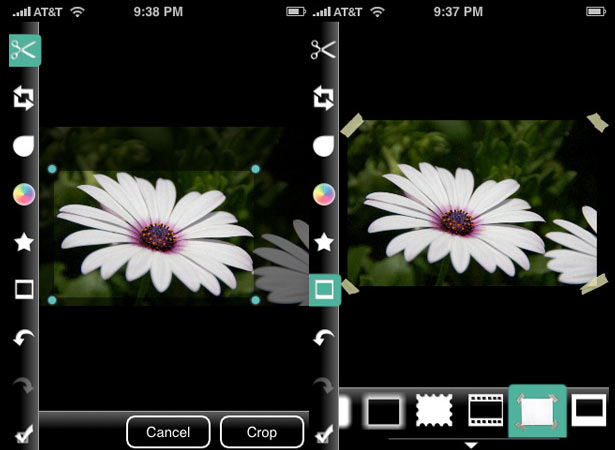This screenshot has width=615, height=450.
Task: Select the scissors crop tool in right screen
Action: click(323, 50)
